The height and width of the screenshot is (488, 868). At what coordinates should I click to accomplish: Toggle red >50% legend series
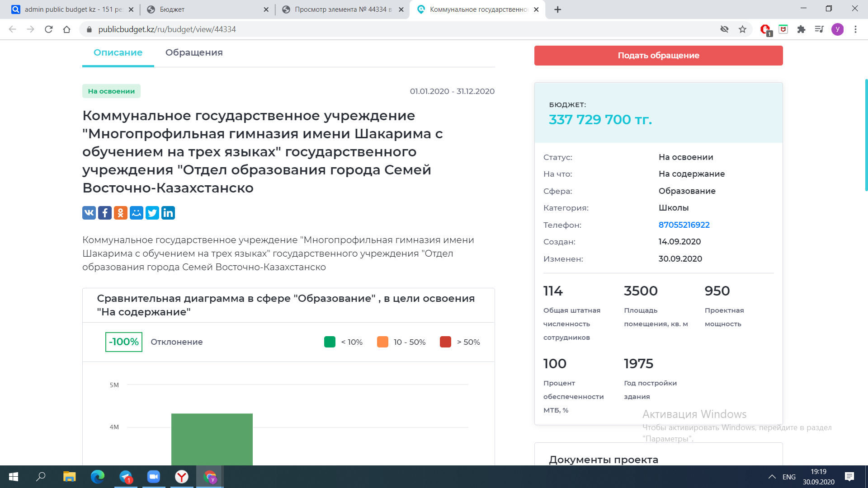tap(445, 342)
